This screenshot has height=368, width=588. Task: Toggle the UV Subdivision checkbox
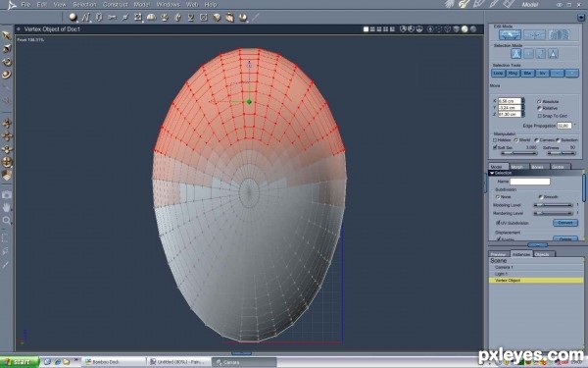pyautogui.click(x=499, y=223)
